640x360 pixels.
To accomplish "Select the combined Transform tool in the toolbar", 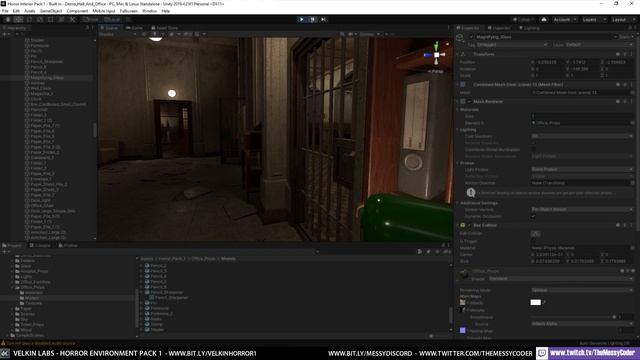I will (61, 20).
